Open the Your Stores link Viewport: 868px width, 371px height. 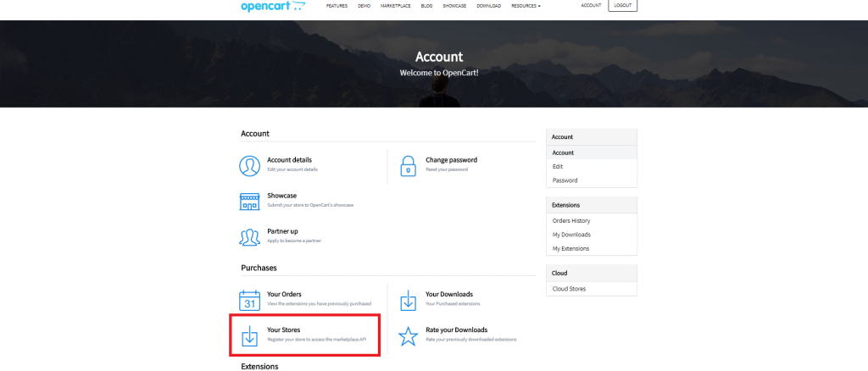coord(283,330)
